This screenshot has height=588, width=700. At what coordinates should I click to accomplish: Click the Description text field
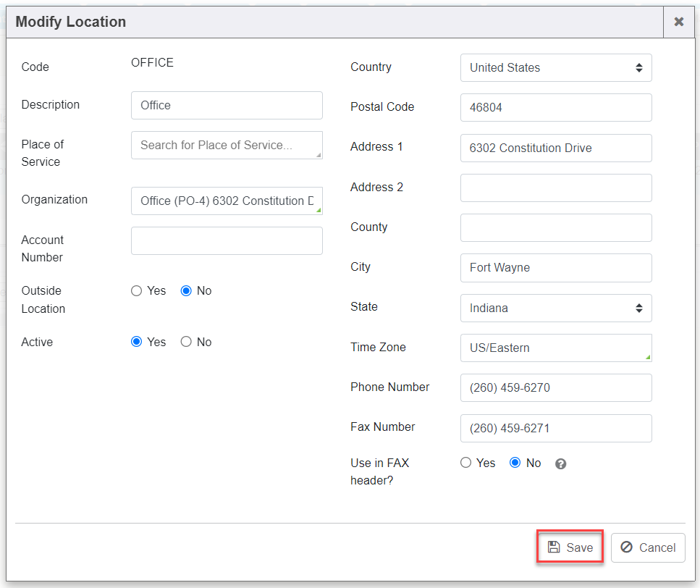pos(227,105)
